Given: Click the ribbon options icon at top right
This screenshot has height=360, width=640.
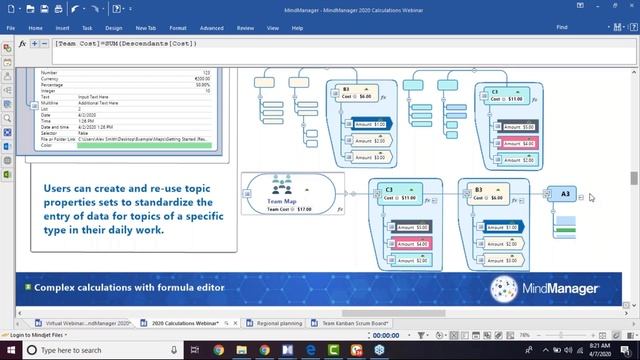Looking at the screenshot, I should [580, 6].
